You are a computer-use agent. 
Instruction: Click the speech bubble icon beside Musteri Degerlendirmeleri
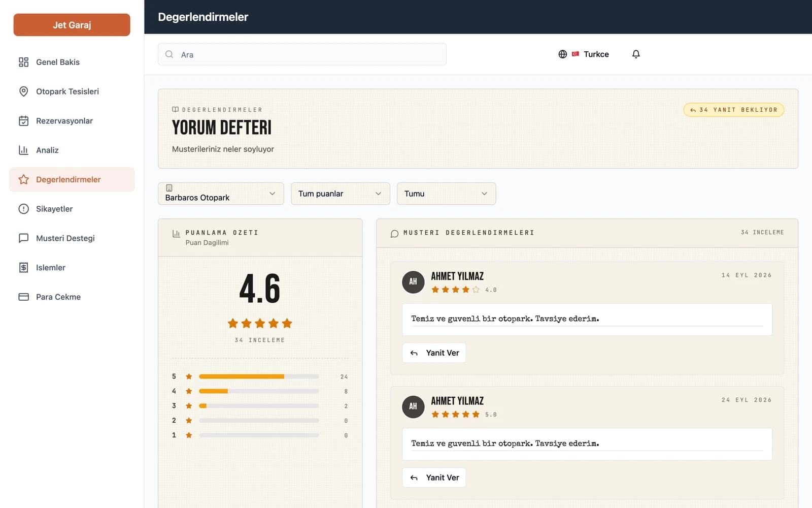394,234
